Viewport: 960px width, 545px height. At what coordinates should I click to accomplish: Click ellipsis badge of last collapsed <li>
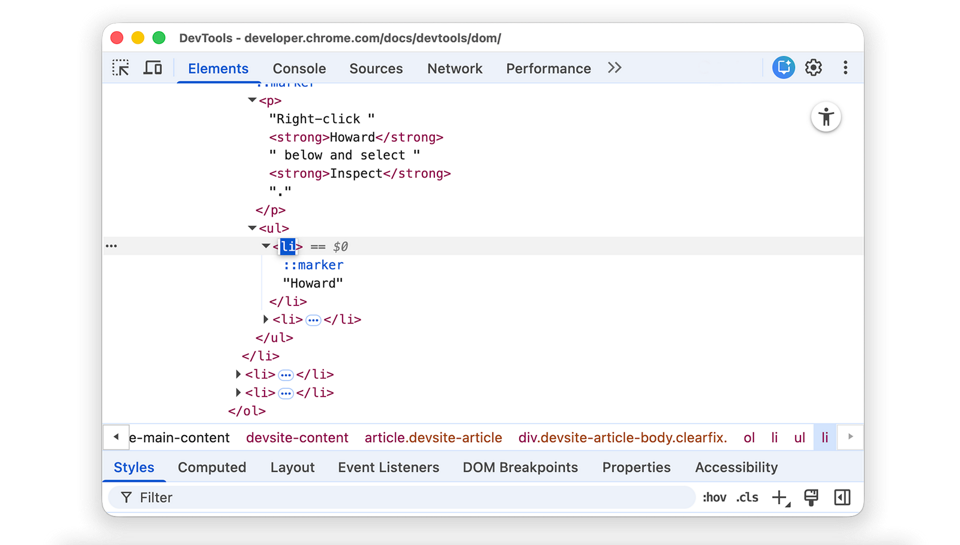pyautogui.click(x=286, y=393)
